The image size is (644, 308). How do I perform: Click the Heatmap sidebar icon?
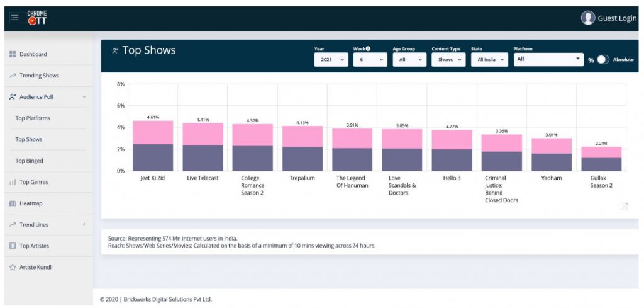13,203
